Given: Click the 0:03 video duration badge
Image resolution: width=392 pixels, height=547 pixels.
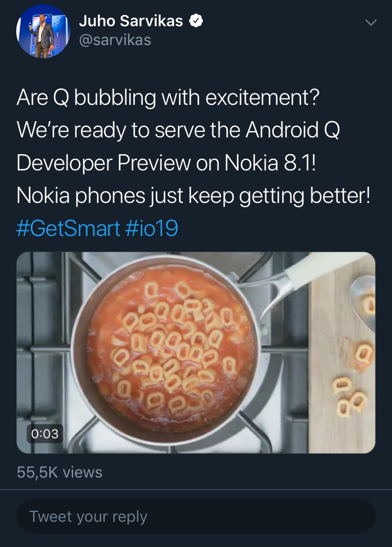Looking at the screenshot, I should [x=45, y=434].
